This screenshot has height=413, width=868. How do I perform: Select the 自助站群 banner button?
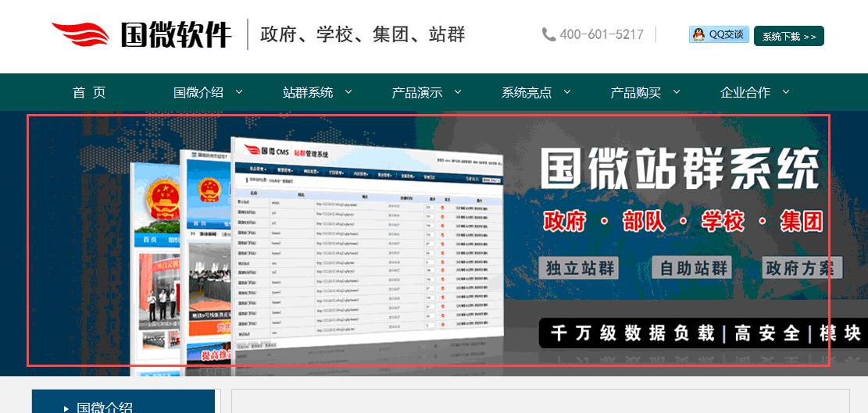click(692, 269)
